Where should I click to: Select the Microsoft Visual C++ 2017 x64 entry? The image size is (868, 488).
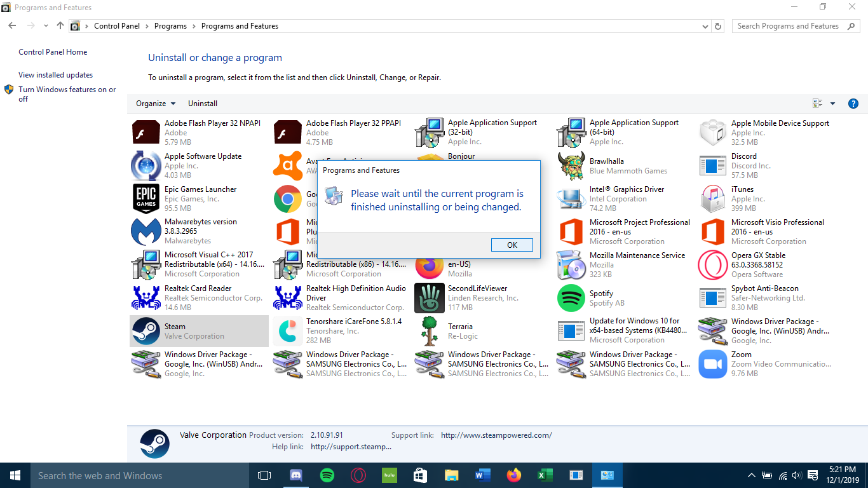pos(199,265)
